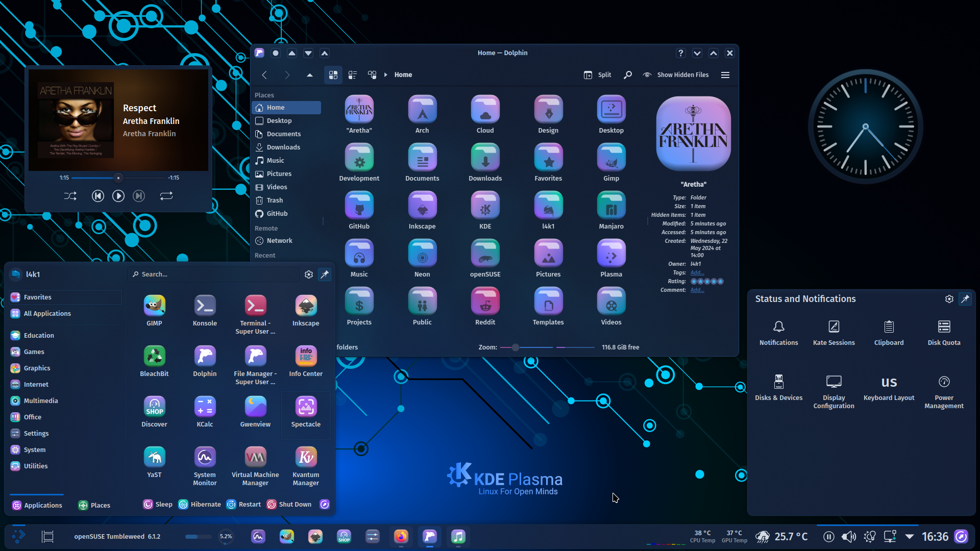The width and height of the screenshot is (980, 551).
Task: Open the round more-session-options button beside Shut Down
Action: 325,505
